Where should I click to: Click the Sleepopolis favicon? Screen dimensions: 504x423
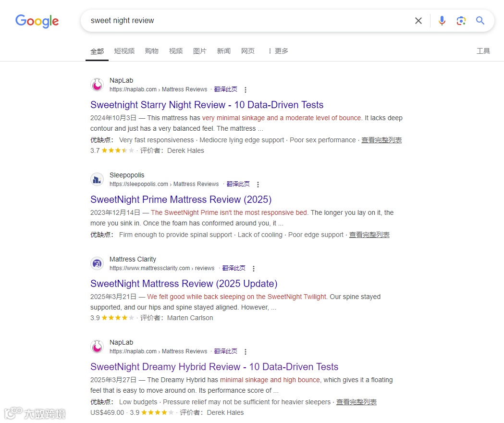(97, 179)
